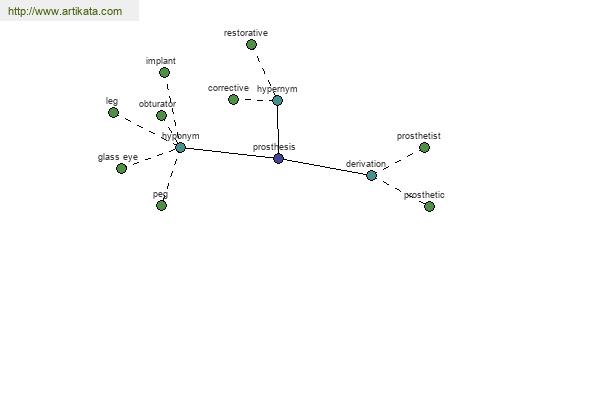Click the 'hyponym' label text
The width and height of the screenshot is (600, 400).
[x=181, y=136]
